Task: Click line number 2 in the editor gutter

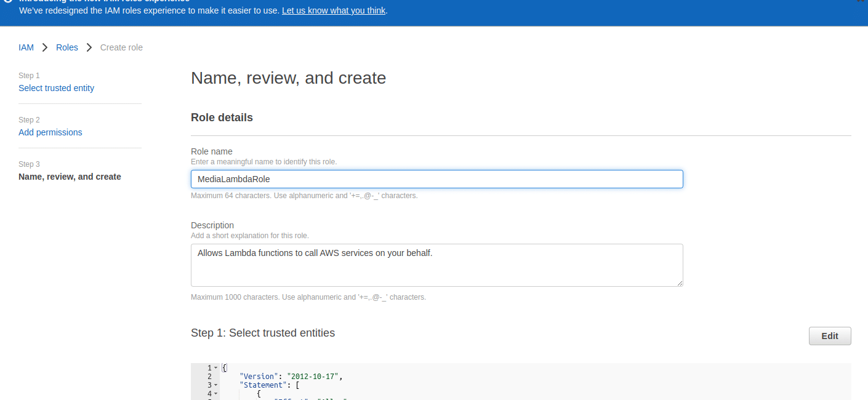Action: [209, 377]
